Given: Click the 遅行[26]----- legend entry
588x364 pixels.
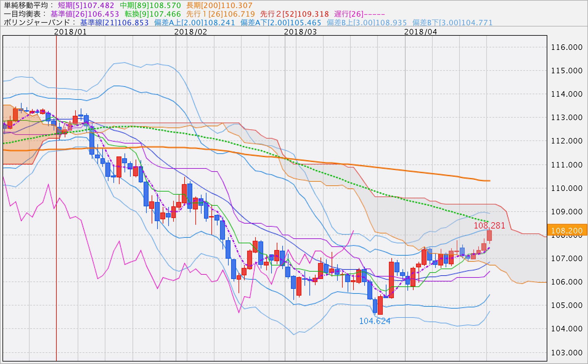Looking at the screenshot, I should (x=360, y=14).
